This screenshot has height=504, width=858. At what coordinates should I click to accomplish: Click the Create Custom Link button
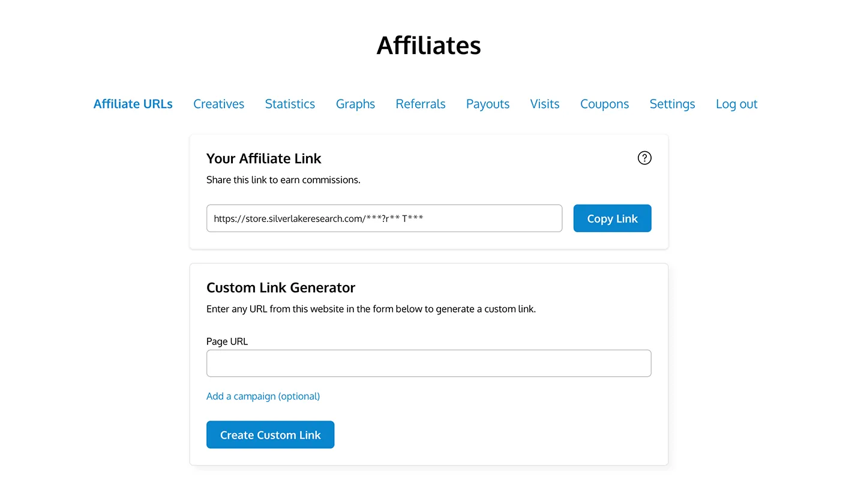pos(271,434)
